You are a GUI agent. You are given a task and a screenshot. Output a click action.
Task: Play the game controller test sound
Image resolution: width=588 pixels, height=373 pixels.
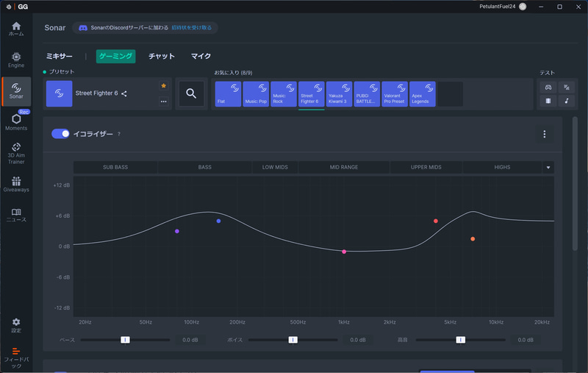[x=548, y=88]
